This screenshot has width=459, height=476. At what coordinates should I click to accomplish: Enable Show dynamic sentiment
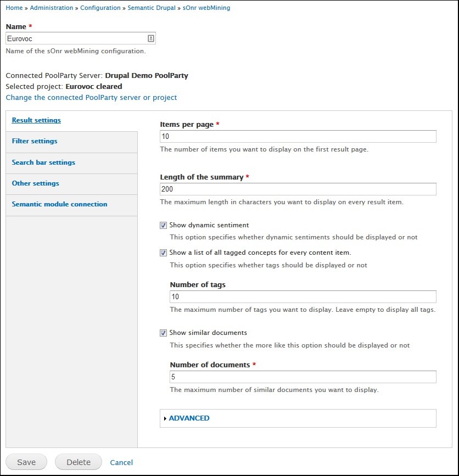pos(163,225)
